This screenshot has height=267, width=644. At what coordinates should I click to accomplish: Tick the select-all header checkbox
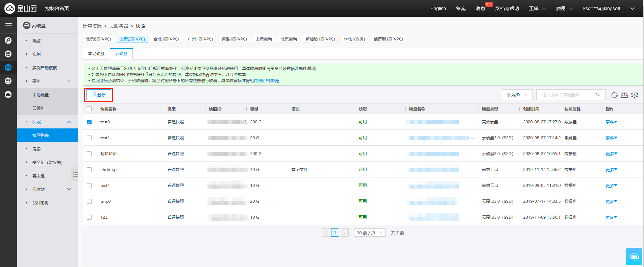(x=89, y=109)
